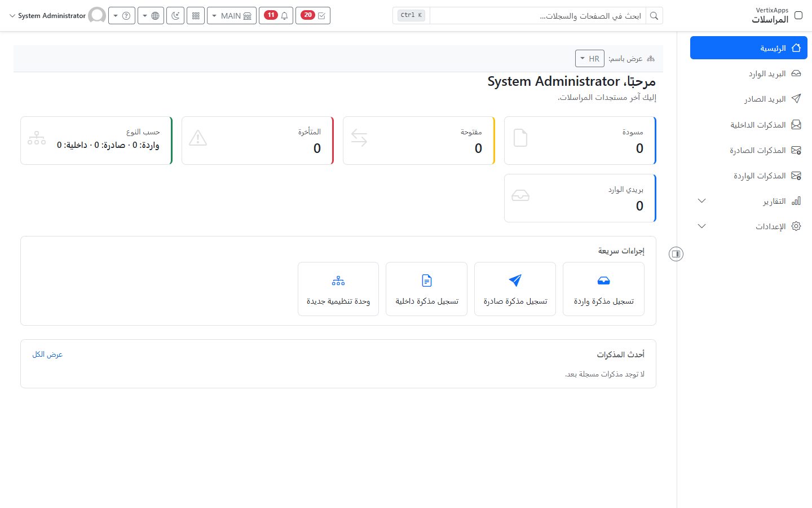Open the apps grid launcher
812x508 pixels.
click(196, 16)
